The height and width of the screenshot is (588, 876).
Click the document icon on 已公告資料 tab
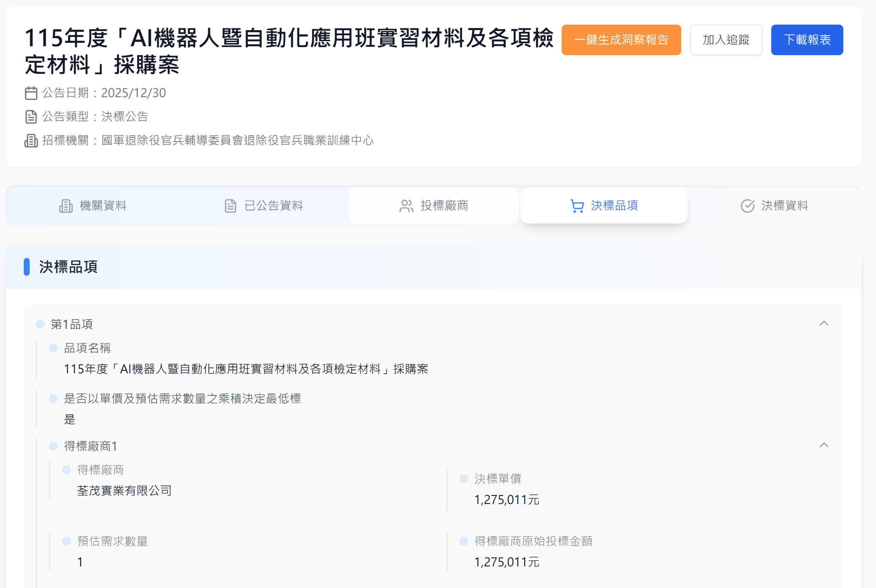click(x=230, y=206)
